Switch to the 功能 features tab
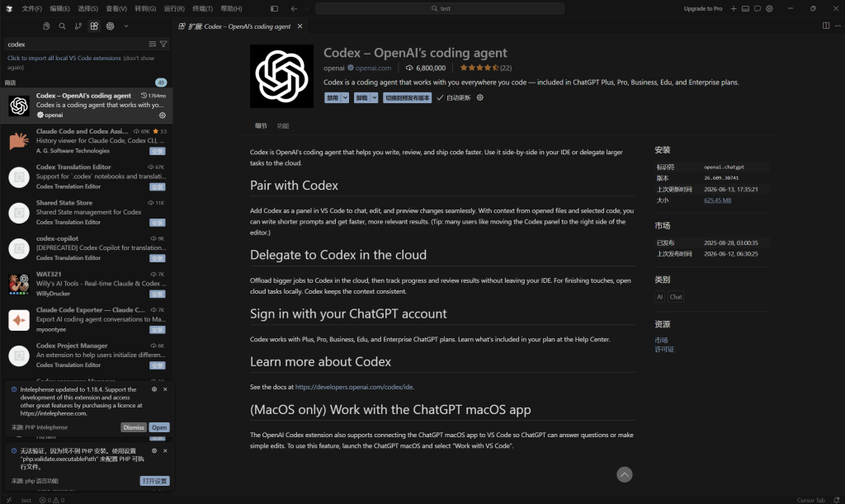 (283, 125)
